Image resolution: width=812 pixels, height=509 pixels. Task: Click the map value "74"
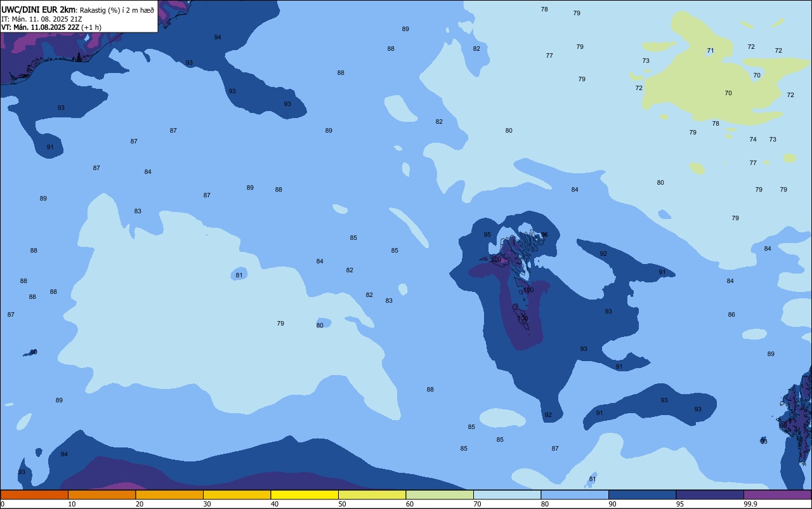(753, 140)
